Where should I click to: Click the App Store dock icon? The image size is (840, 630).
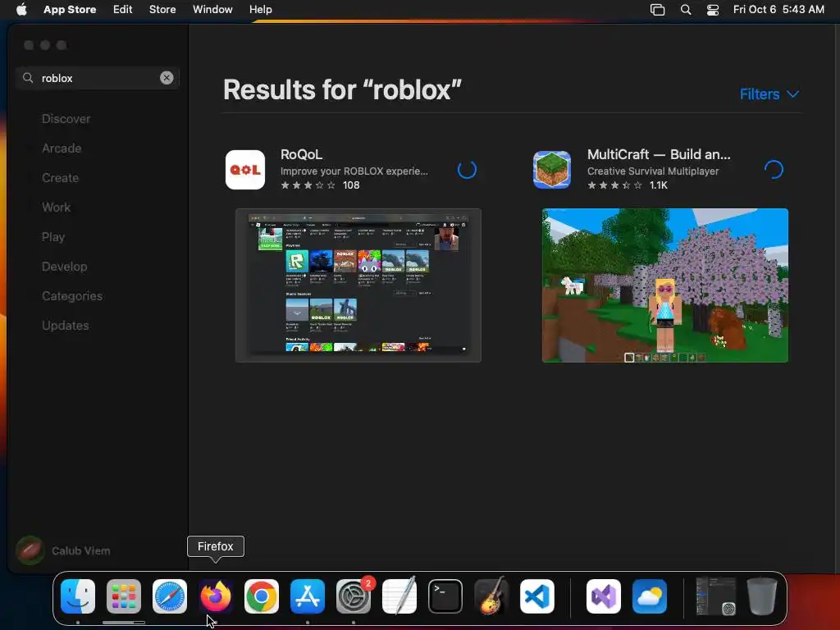click(308, 596)
